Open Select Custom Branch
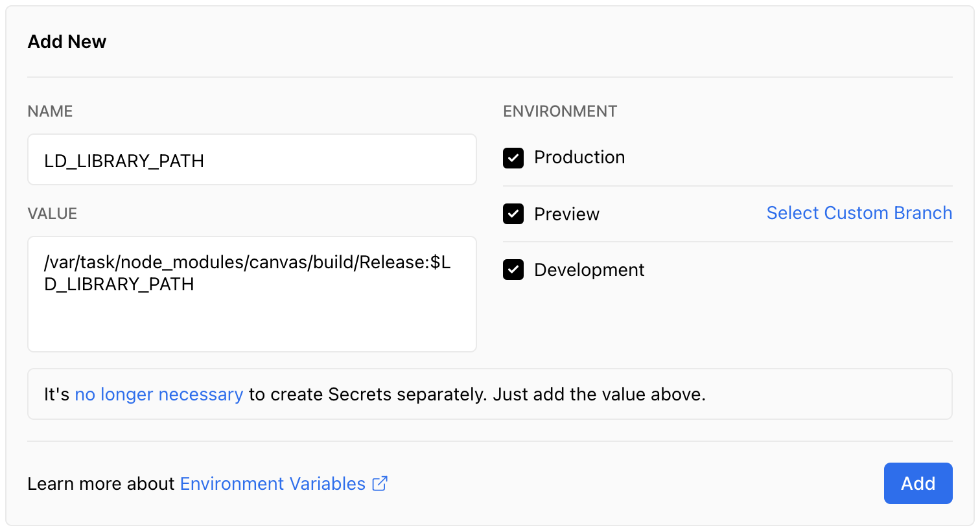The width and height of the screenshot is (980, 530). [x=859, y=213]
